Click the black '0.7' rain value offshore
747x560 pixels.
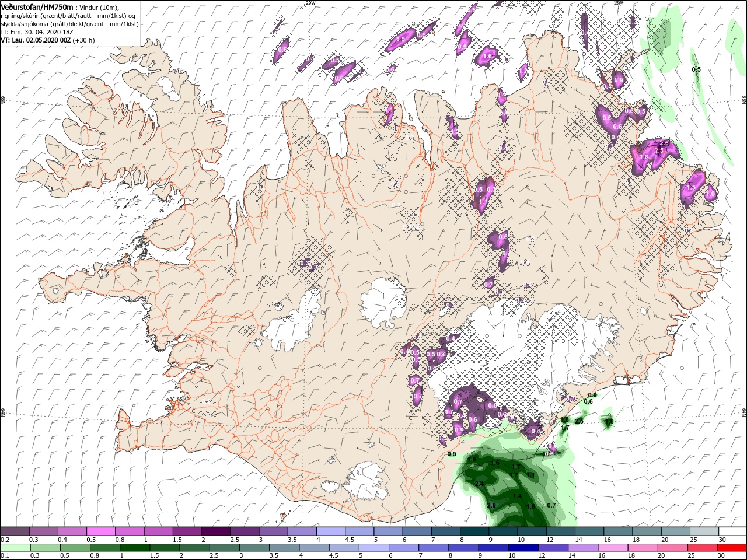click(x=551, y=505)
